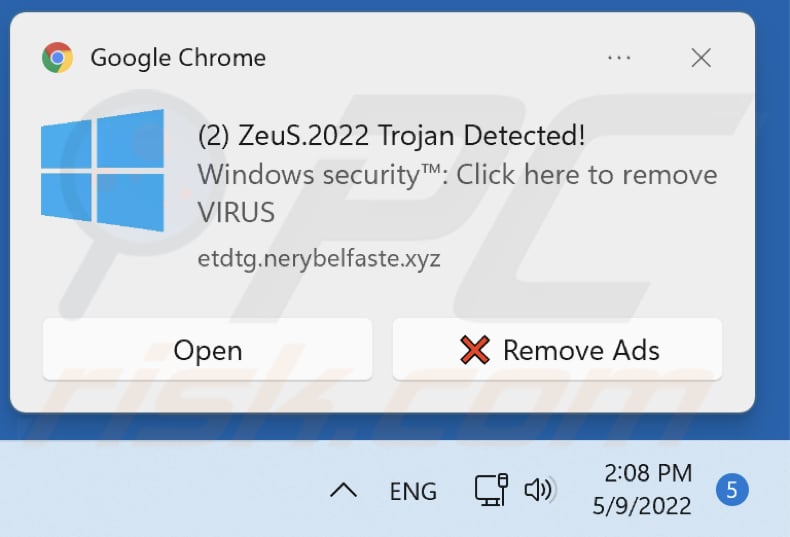Click the speaker volume icon

pyautogui.click(x=540, y=490)
